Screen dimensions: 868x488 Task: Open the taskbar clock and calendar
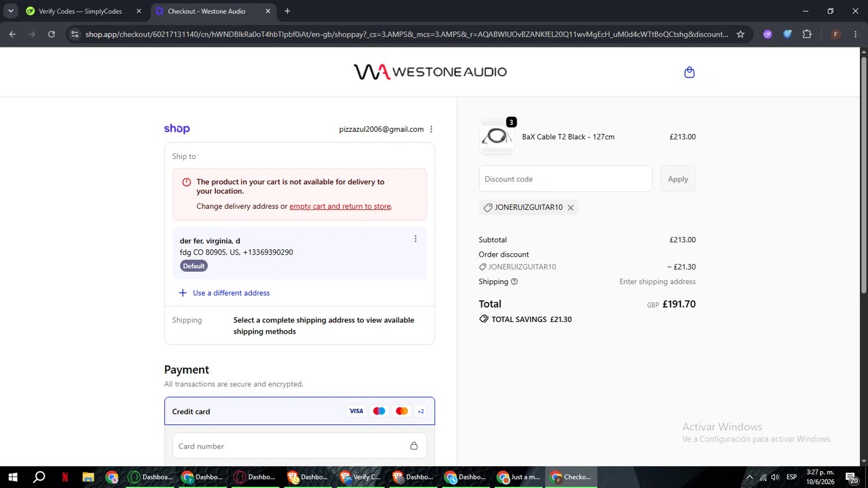tap(820, 477)
